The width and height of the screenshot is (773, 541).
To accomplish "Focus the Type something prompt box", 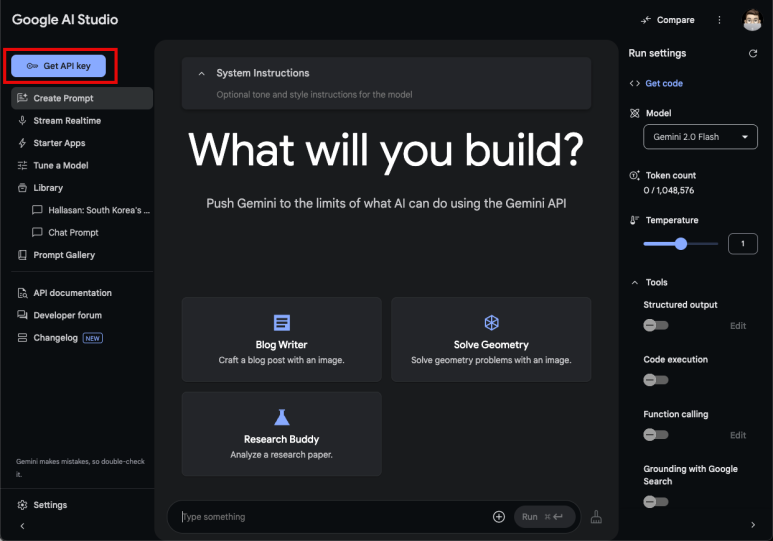I will [x=333, y=517].
